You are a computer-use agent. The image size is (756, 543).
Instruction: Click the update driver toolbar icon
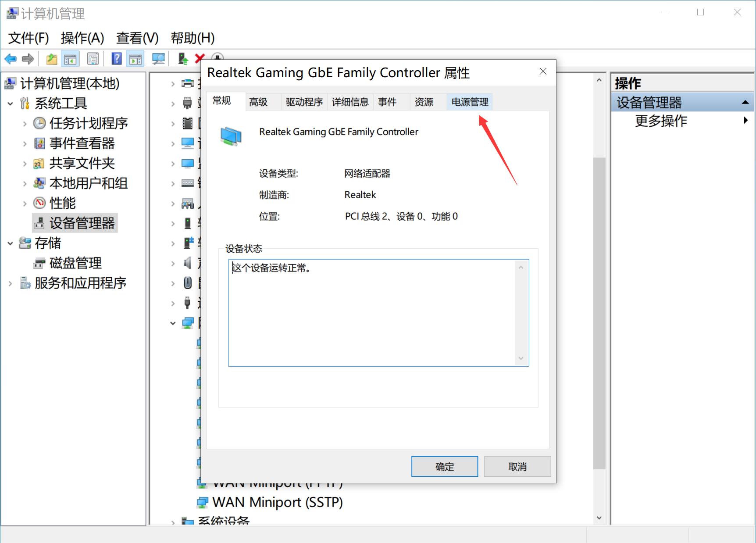[x=183, y=59]
